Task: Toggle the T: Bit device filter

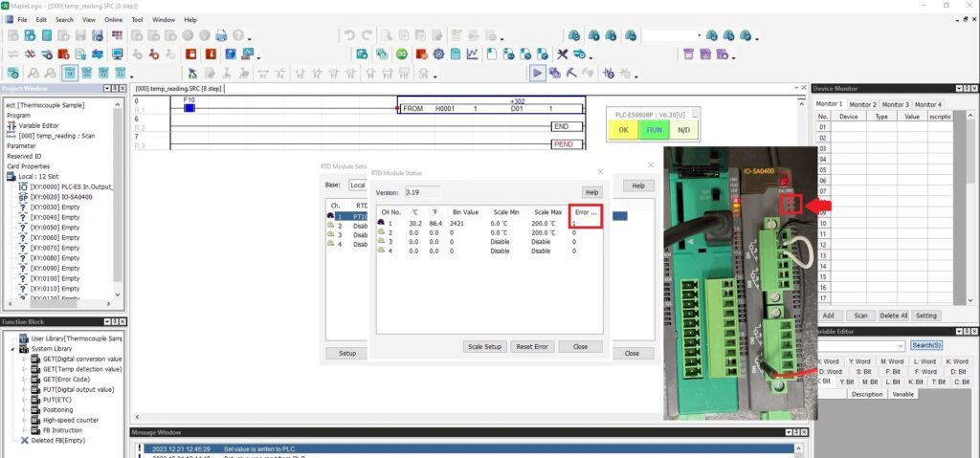Action: click(x=939, y=382)
